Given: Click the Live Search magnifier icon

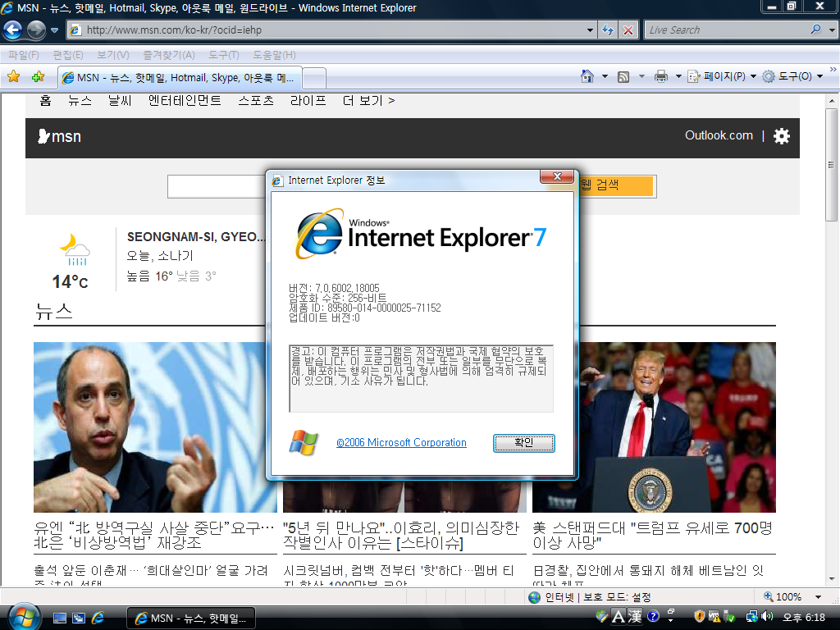Looking at the screenshot, I should coord(816,30).
